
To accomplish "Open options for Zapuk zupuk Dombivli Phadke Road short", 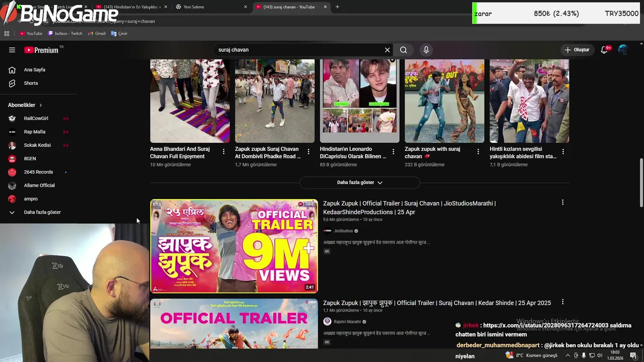I will 308,151.
